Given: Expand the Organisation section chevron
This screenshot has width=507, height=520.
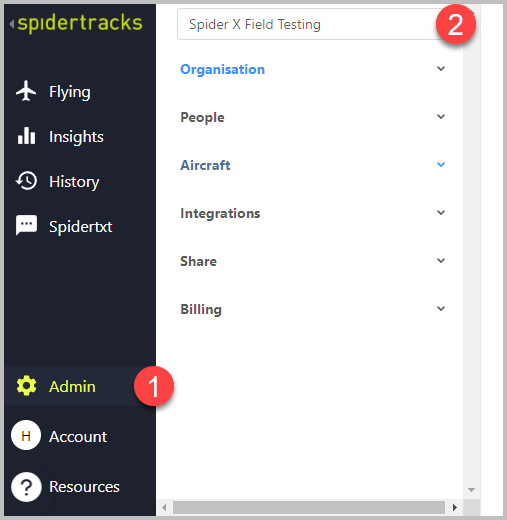Looking at the screenshot, I should click(441, 69).
